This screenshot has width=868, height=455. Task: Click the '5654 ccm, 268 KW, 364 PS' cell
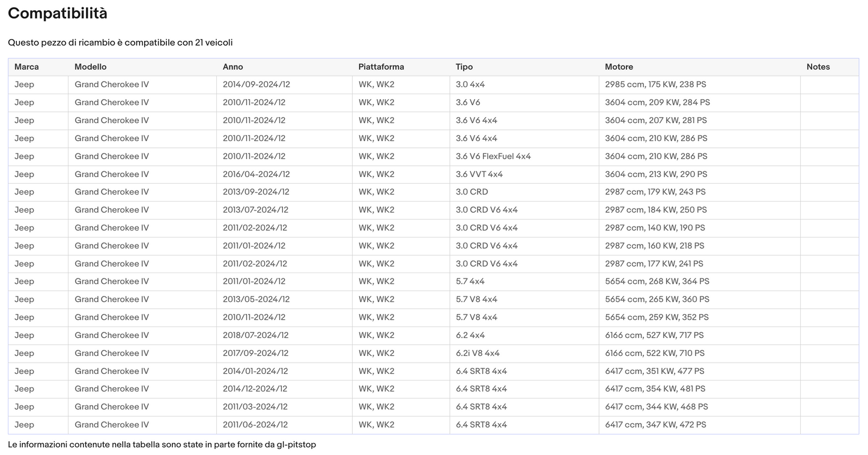[657, 282]
